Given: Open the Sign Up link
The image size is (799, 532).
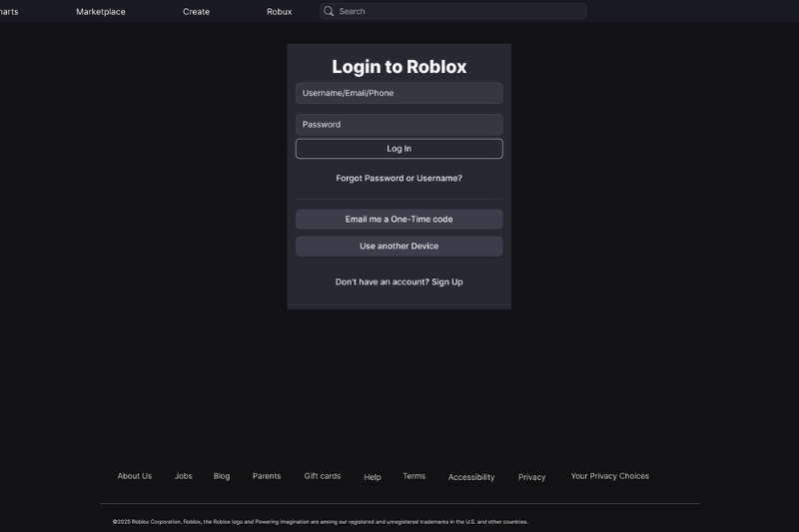Looking at the screenshot, I should (446, 282).
